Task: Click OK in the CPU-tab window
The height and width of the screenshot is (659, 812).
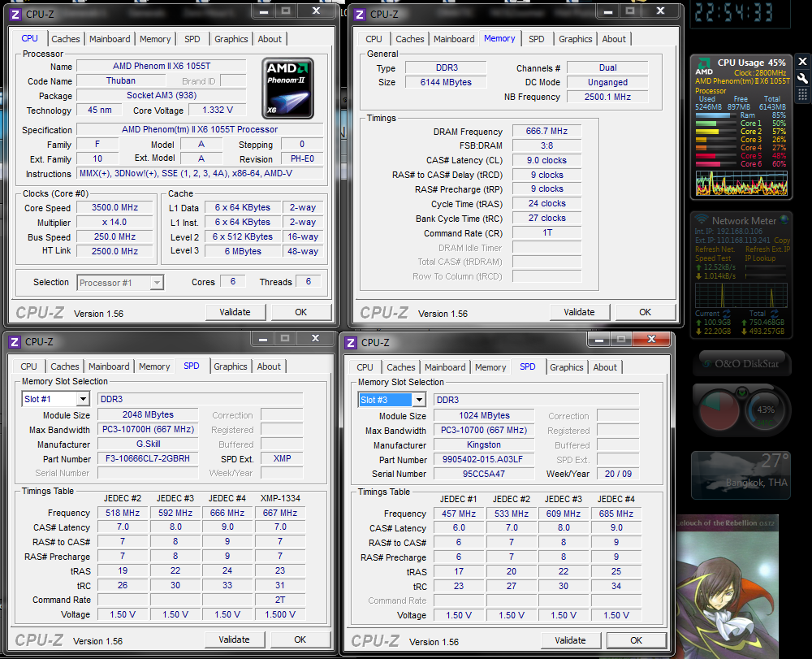Action: 301,312
